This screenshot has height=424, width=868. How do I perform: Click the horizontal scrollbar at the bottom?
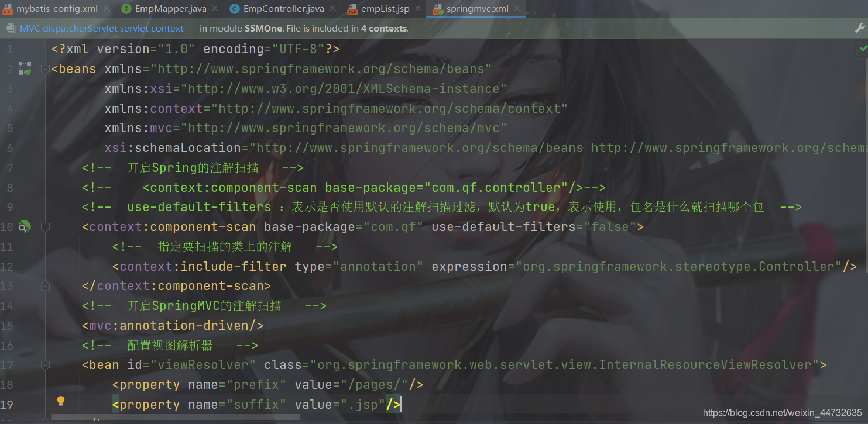pyautogui.click(x=176, y=416)
